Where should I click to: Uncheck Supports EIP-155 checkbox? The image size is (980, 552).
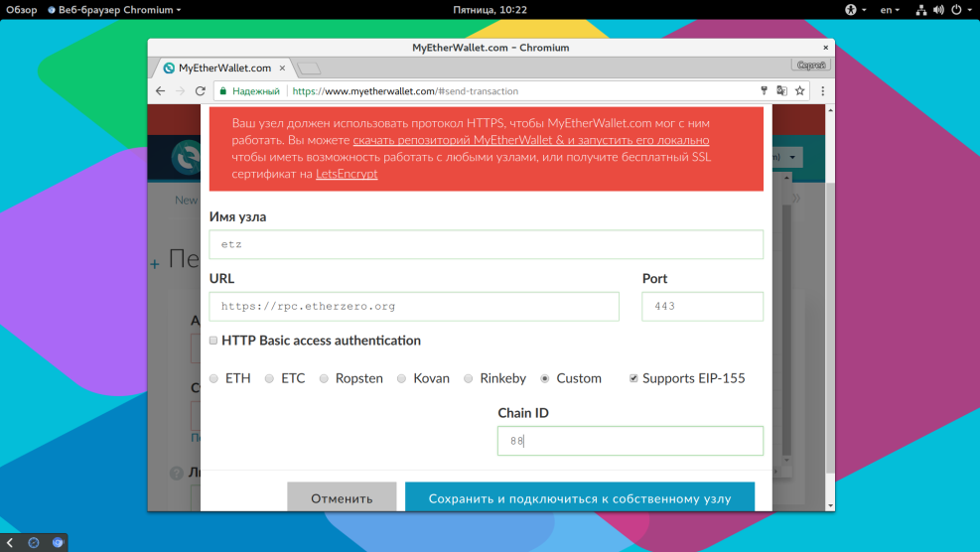[633, 378]
